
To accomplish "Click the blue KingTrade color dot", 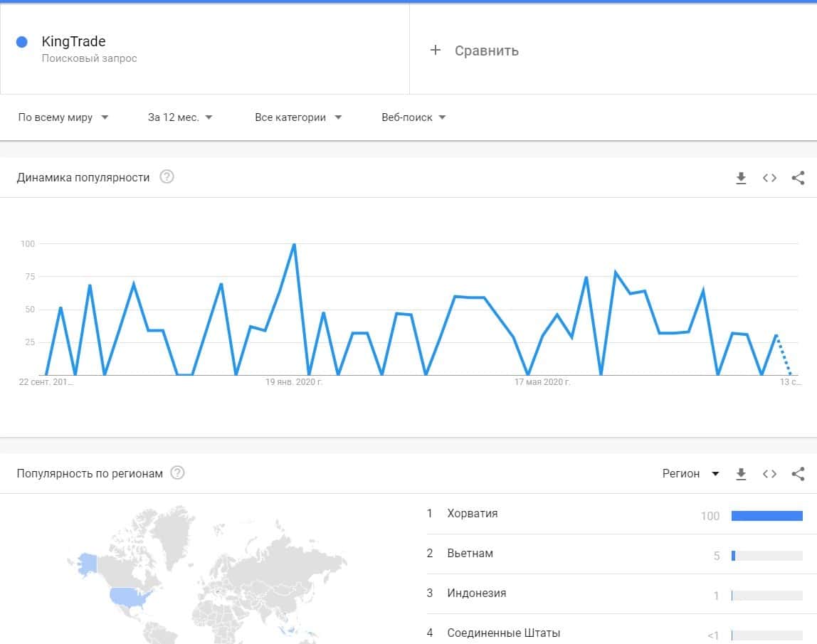I will (x=21, y=42).
